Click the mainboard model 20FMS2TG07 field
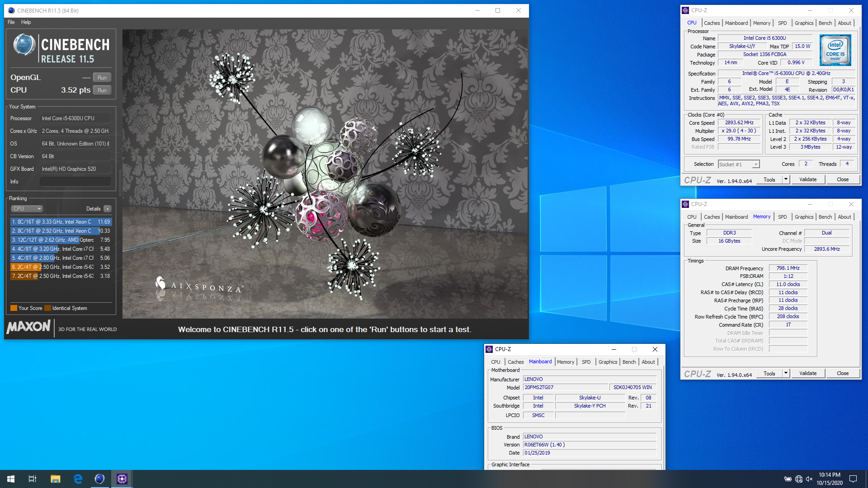The width and height of the screenshot is (868, 488). pyautogui.click(x=566, y=388)
